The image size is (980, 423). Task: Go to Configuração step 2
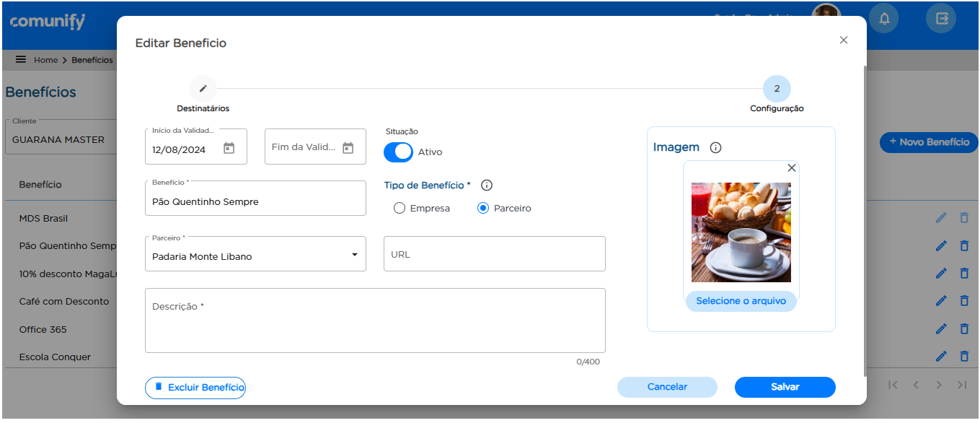tap(777, 89)
